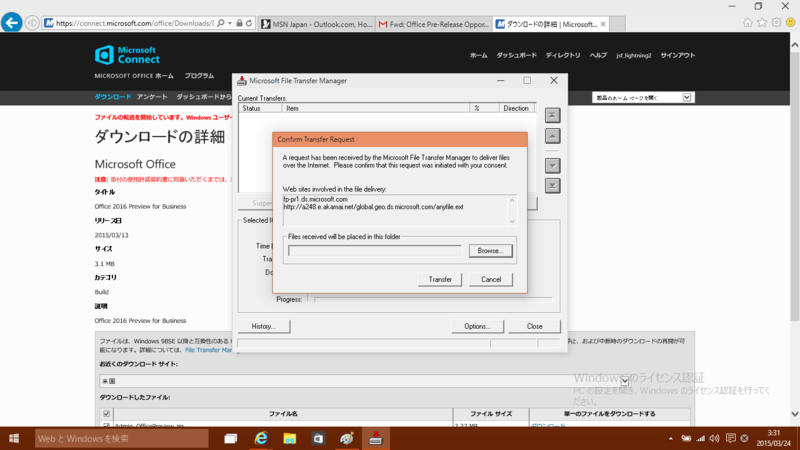This screenshot has height=450, width=800.
Task: Switch to MSN Japan Outlook.com tab
Action: [x=316, y=24]
